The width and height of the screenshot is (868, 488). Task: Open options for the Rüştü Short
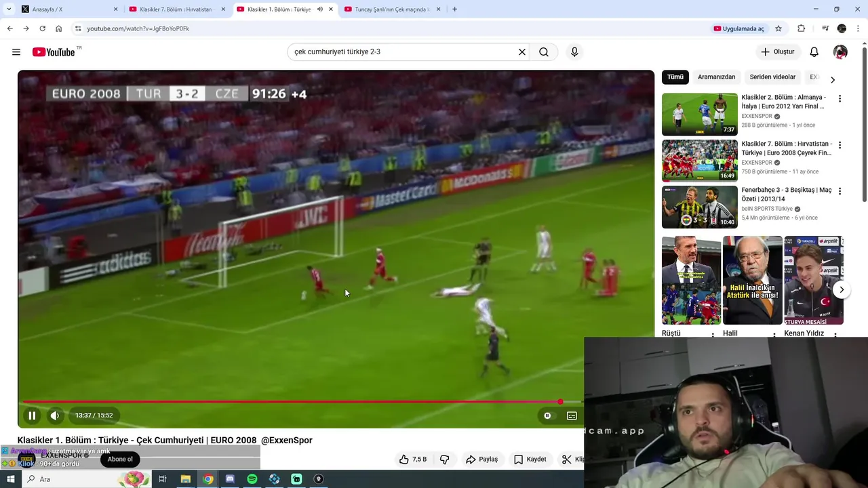pyautogui.click(x=712, y=335)
